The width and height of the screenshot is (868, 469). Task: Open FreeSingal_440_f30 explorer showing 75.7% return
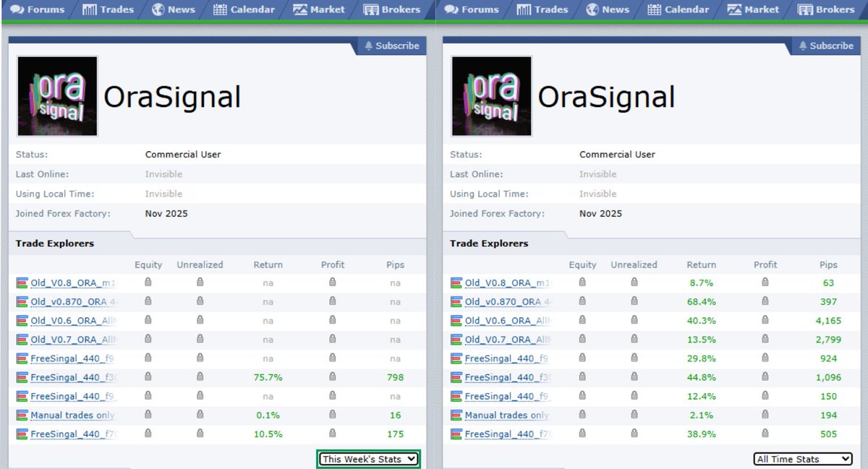[73, 377]
